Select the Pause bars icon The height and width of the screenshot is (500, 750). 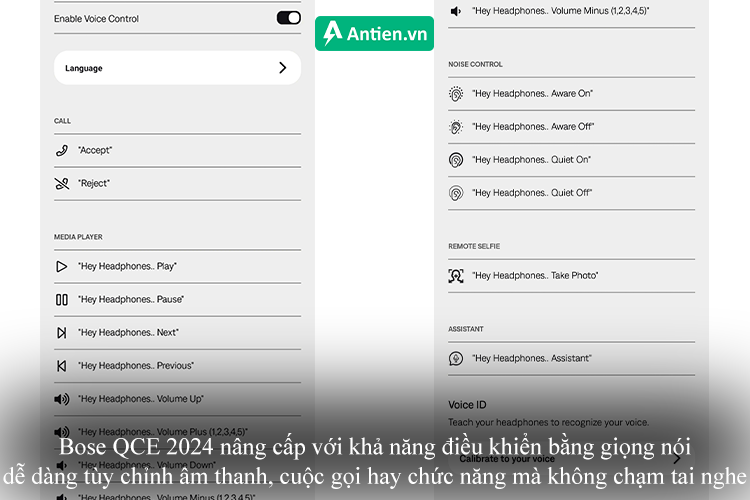(x=62, y=299)
